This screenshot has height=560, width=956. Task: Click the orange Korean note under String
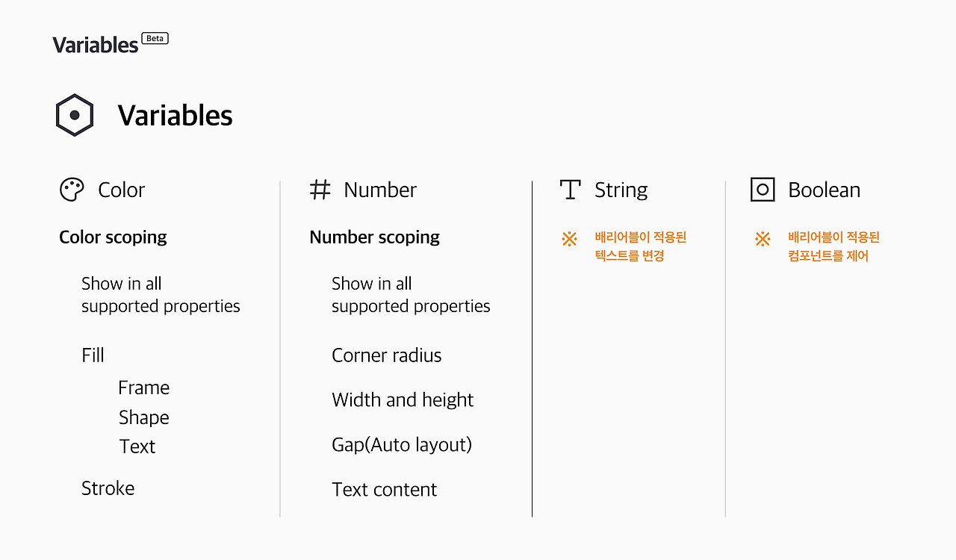pos(640,246)
